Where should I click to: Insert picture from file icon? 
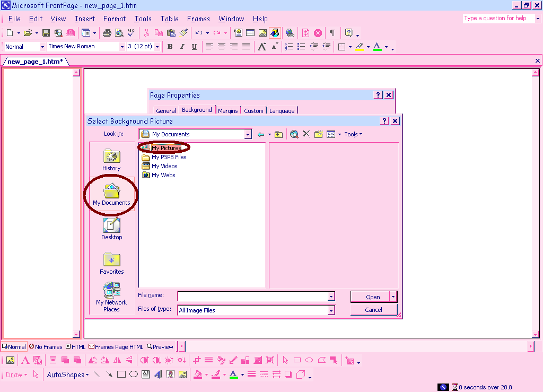click(x=262, y=33)
